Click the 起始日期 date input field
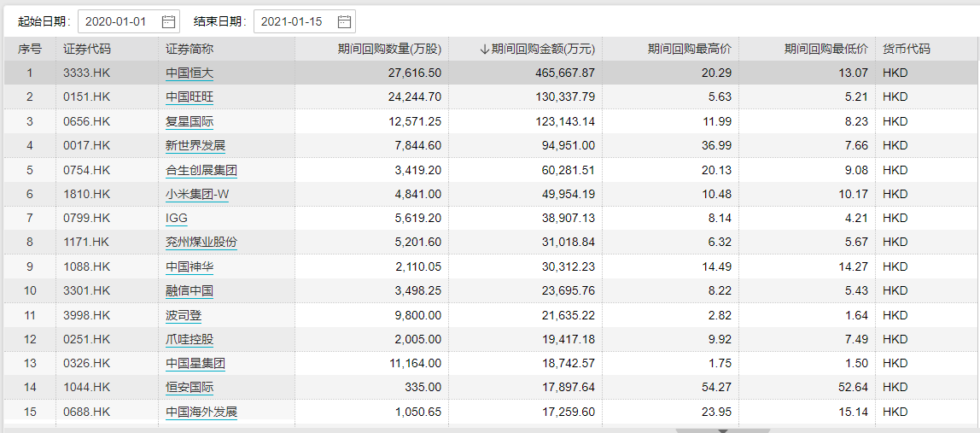 [x=120, y=21]
